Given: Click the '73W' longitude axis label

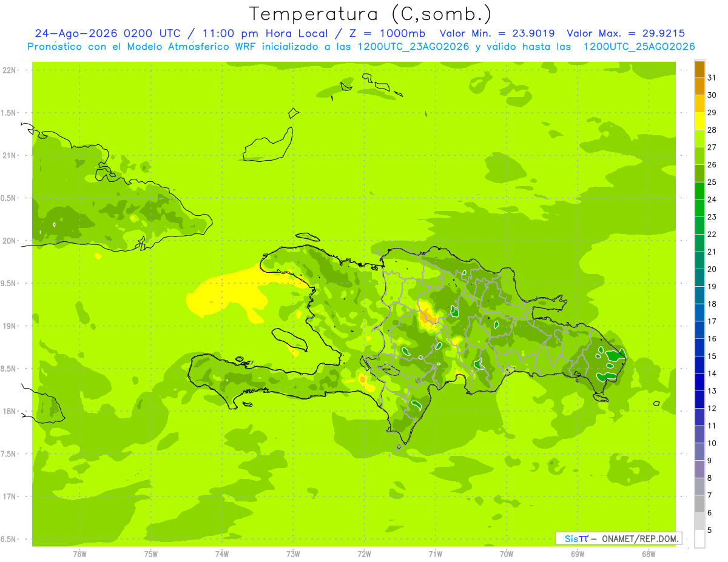Looking at the screenshot, I should click(x=293, y=554).
